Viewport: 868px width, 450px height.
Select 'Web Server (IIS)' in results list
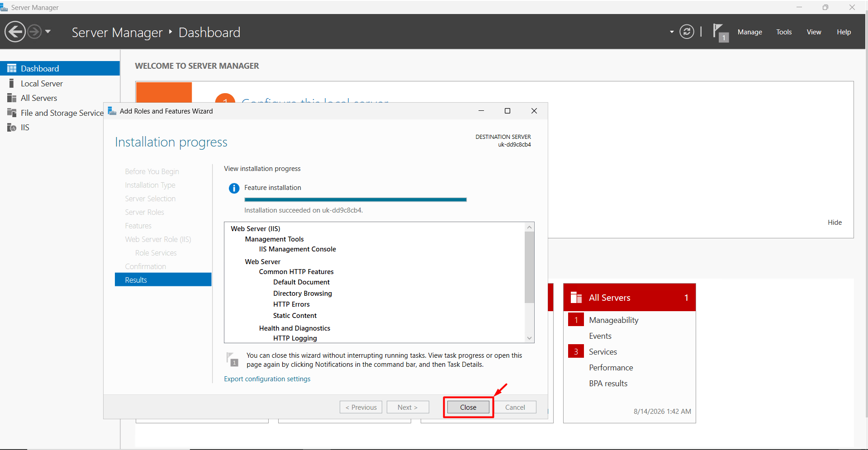(x=256, y=229)
